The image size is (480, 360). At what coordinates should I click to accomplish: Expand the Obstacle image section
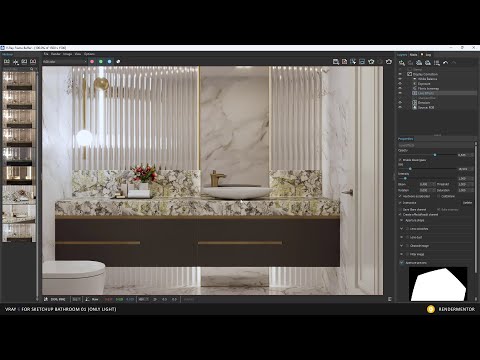tap(401, 246)
